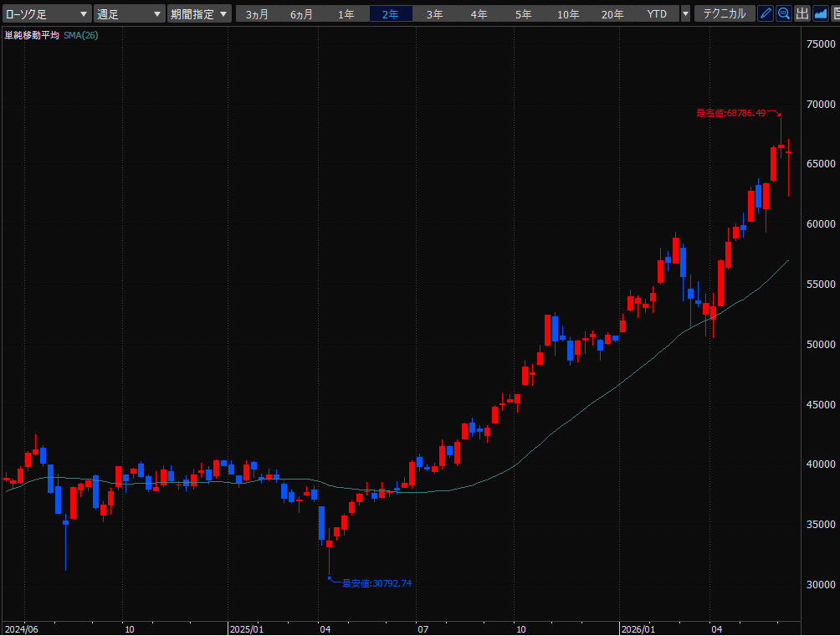Select the 3年 period tab
840x636 pixels.
[x=435, y=14]
